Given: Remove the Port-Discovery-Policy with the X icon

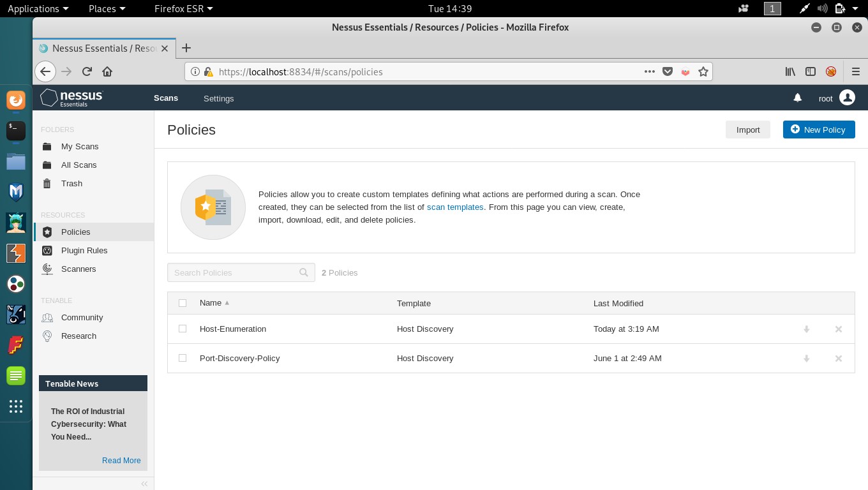Looking at the screenshot, I should pyautogui.click(x=839, y=359).
